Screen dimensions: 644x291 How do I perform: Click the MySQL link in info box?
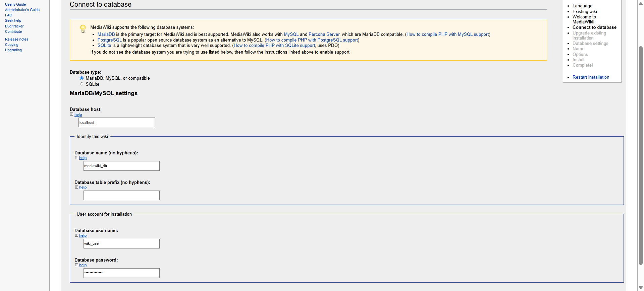(x=291, y=34)
